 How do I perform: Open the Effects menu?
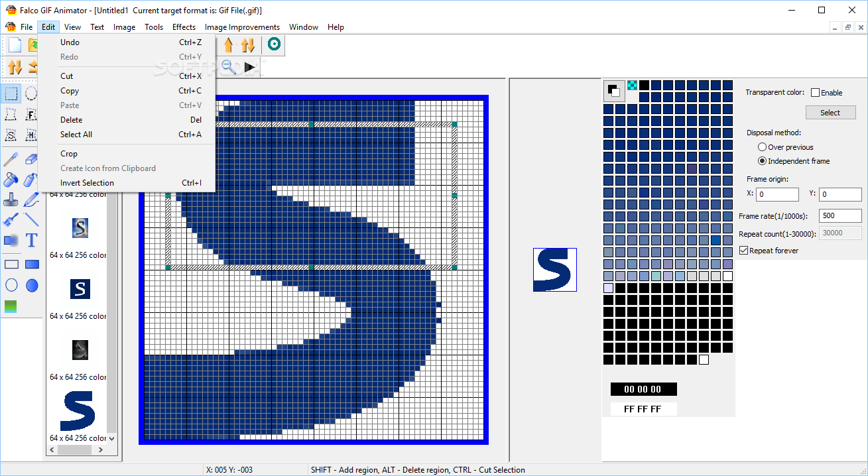(x=184, y=27)
